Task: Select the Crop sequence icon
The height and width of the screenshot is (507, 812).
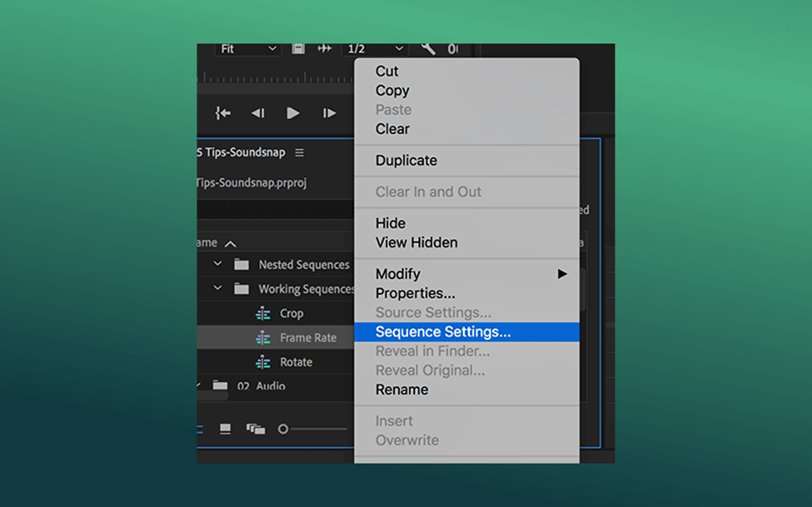Action: [x=263, y=313]
